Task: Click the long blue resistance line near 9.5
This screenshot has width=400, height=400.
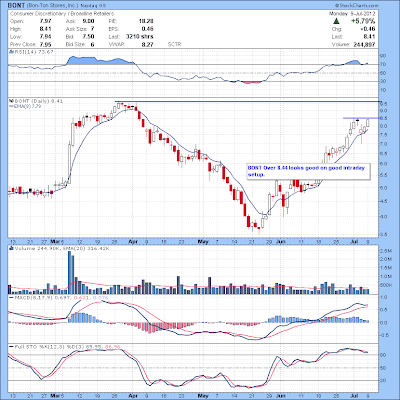Action: pyautogui.click(x=248, y=101)
